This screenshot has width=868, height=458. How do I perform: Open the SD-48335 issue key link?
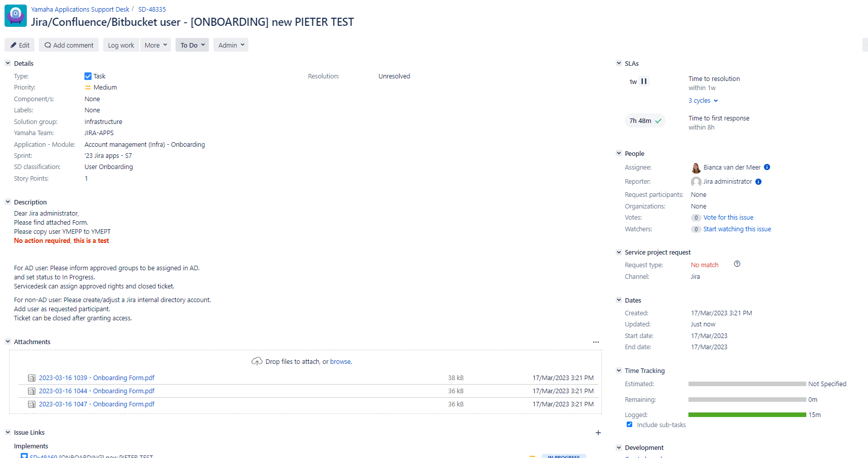pos(152,10)
